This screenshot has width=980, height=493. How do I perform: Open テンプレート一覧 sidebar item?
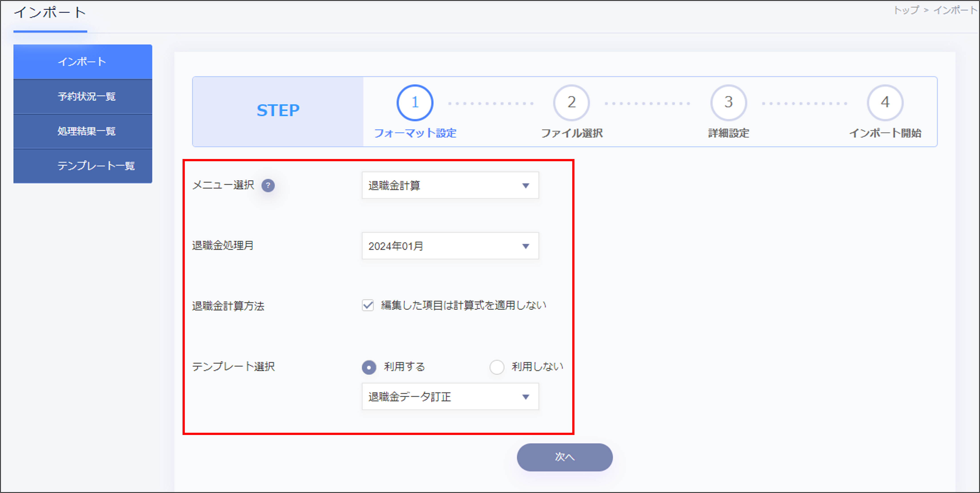82,166
